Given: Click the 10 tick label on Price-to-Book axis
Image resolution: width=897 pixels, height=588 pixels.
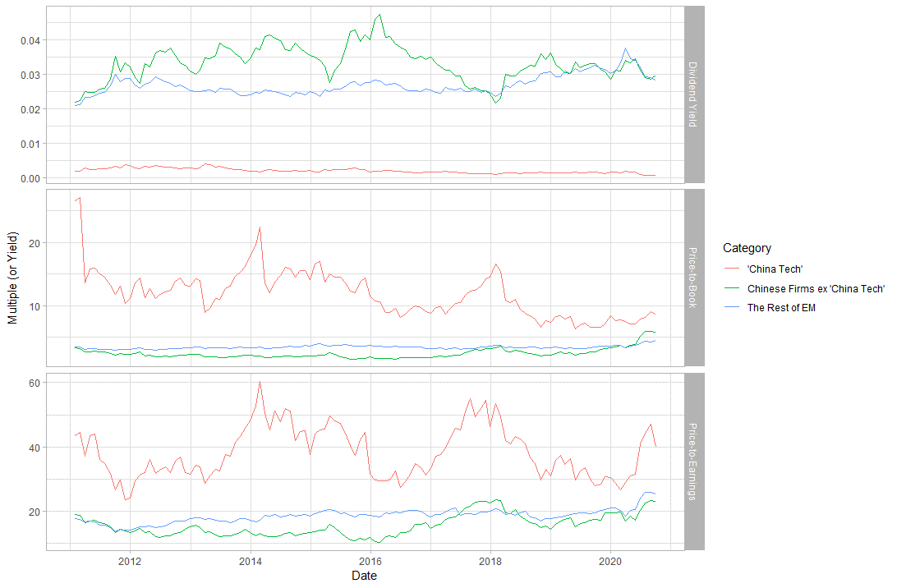Looking at the screenshot, I should click(34, 306).
